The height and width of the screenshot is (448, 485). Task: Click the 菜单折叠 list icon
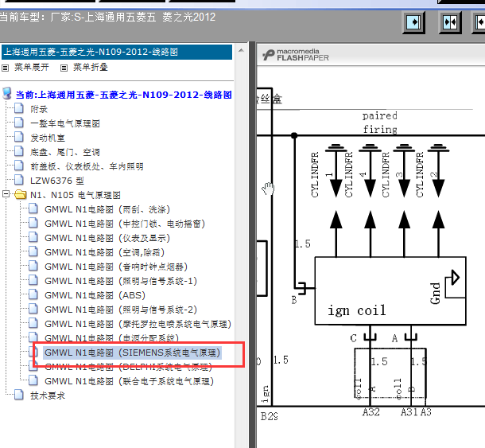pos(64,68)
